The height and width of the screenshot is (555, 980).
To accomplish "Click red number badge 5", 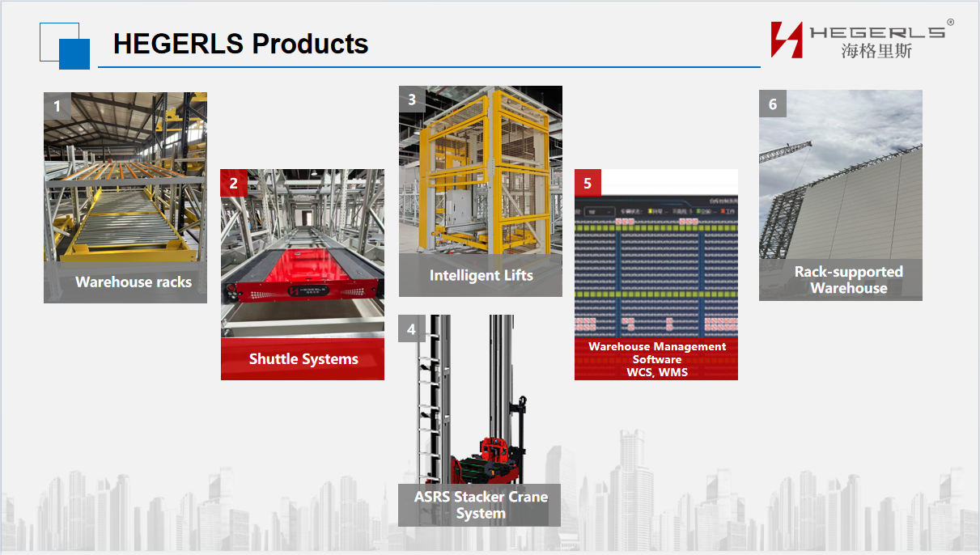I will click(588, 183).
